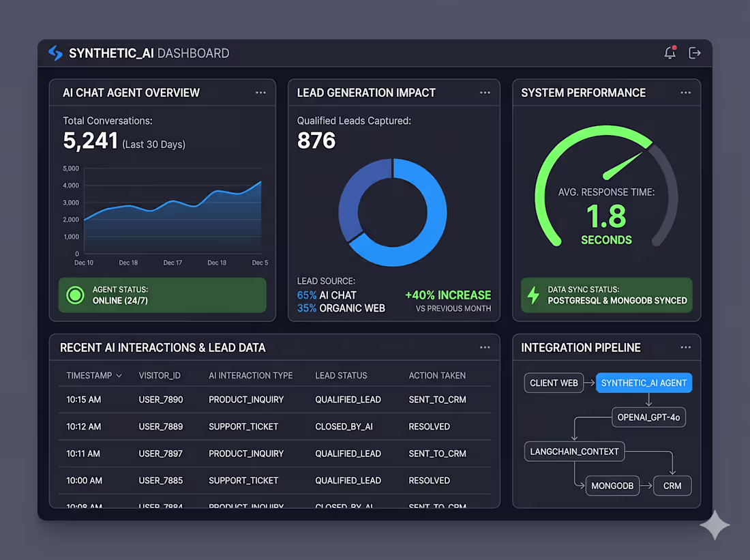The height and width of the screenshot is (560, 750).
Task: Click the LEAD STATUS column header
Action: pyautogui.click(x=341, y=376)
